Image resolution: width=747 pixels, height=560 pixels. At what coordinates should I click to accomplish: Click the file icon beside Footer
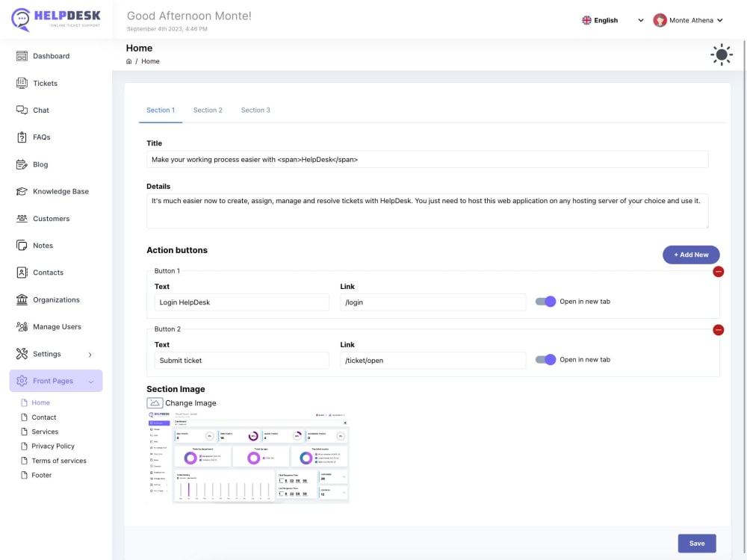[x=25, y=475]
